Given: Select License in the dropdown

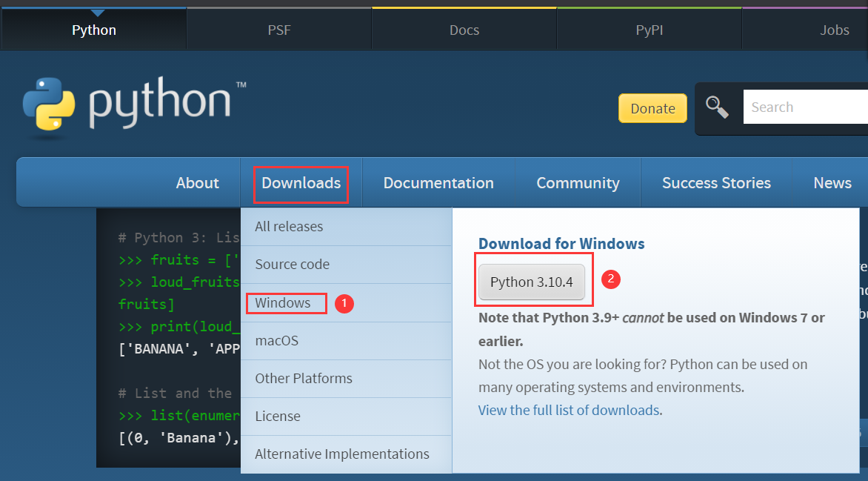Looking at the screenshot, I should pos(347,417).
